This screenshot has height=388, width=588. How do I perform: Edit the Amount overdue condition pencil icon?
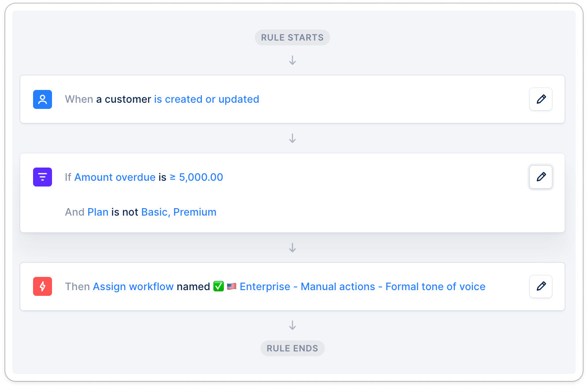tap(541, 177)
